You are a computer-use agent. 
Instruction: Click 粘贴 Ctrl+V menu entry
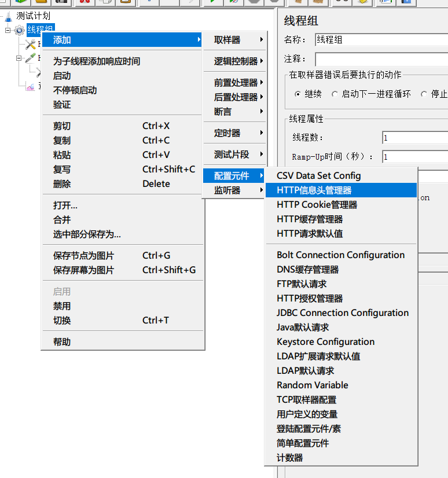point(122,155)
